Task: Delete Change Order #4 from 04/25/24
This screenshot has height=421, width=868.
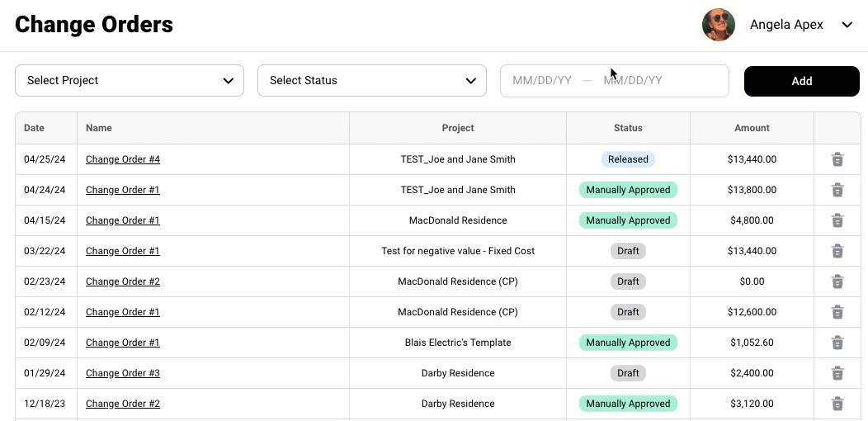Action: tap(837, 159)
